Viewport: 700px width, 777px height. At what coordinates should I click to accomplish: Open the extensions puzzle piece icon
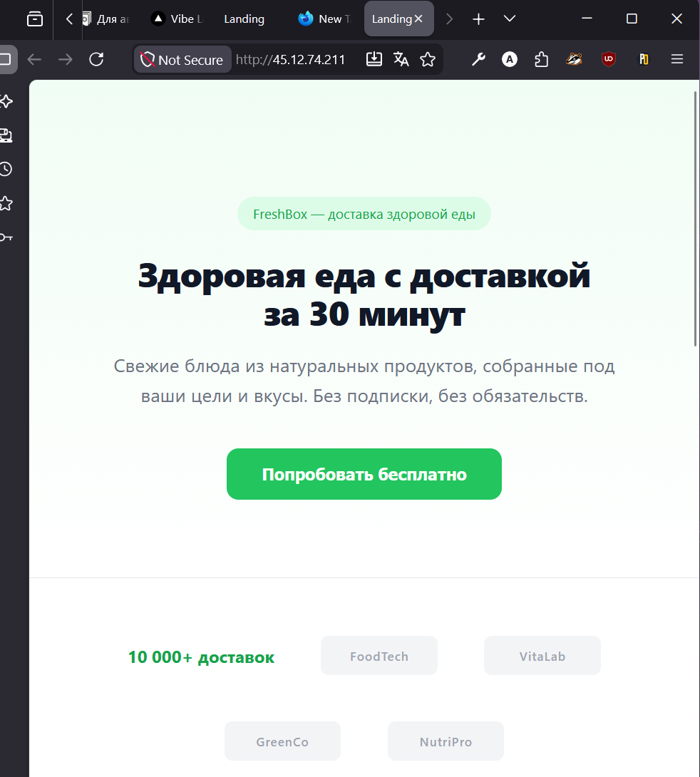click(x=541, y=59)
